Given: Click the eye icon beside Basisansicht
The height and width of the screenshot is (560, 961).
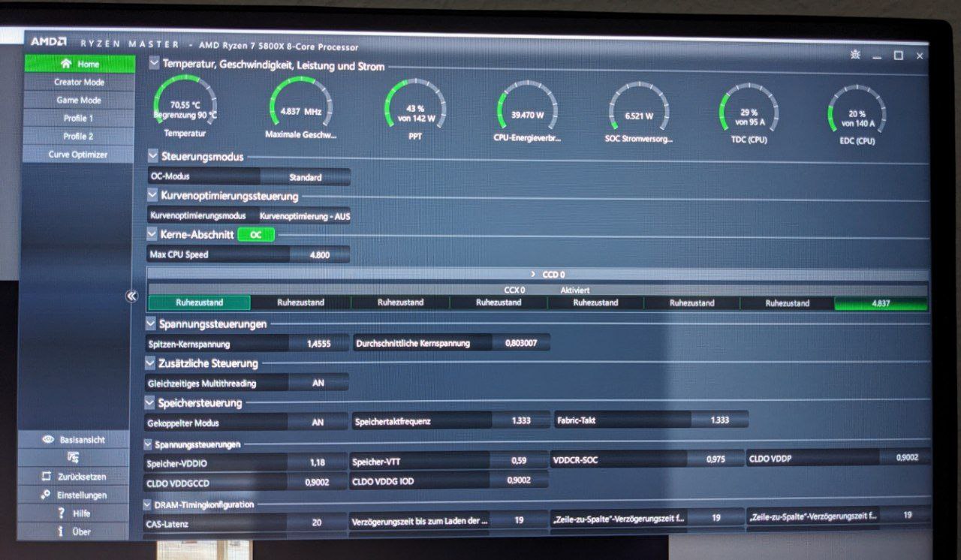Looking at the screenshot, I should pos(49,440).
